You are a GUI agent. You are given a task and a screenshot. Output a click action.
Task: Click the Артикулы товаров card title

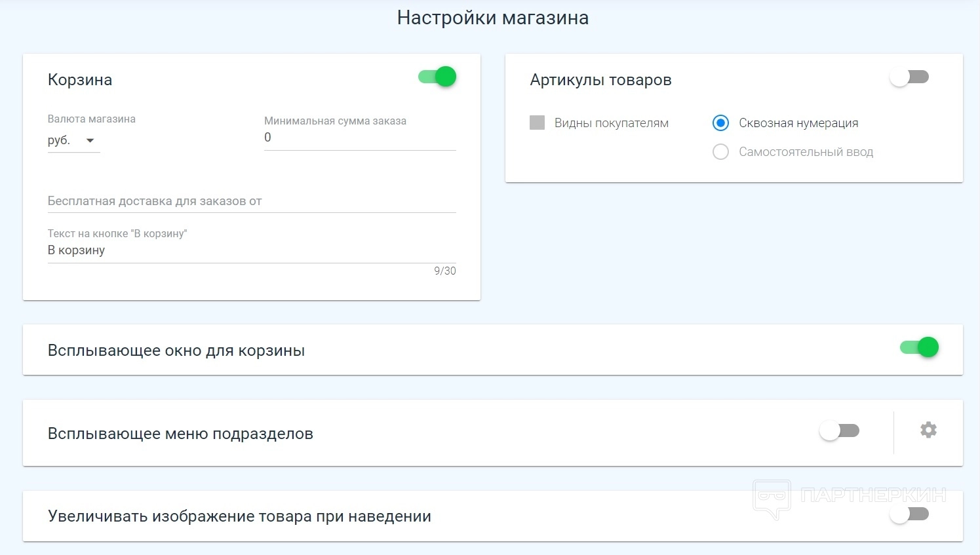pyautogui.click(x=600, y=80)
